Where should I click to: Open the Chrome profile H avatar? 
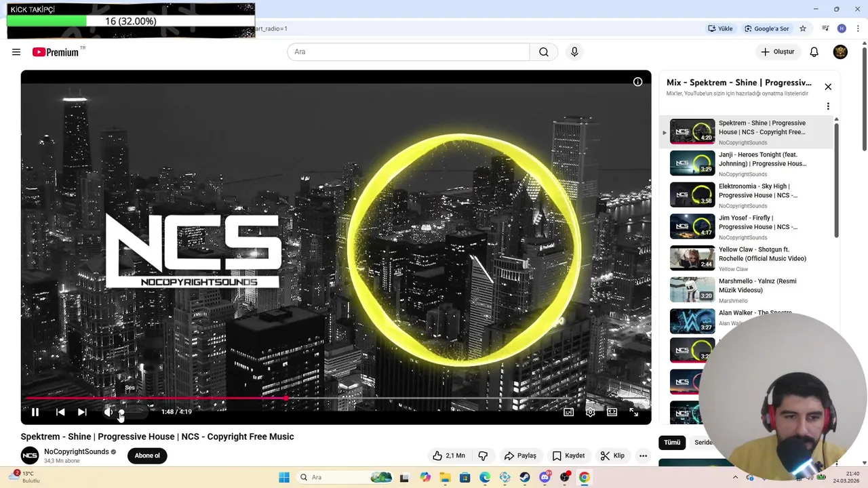(x=842, y=28)
